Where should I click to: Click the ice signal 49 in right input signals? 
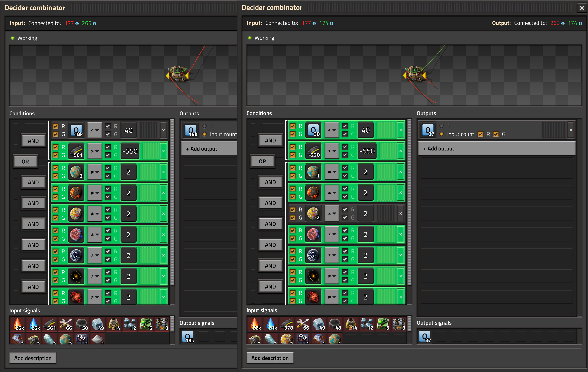(x=319, y=324)
